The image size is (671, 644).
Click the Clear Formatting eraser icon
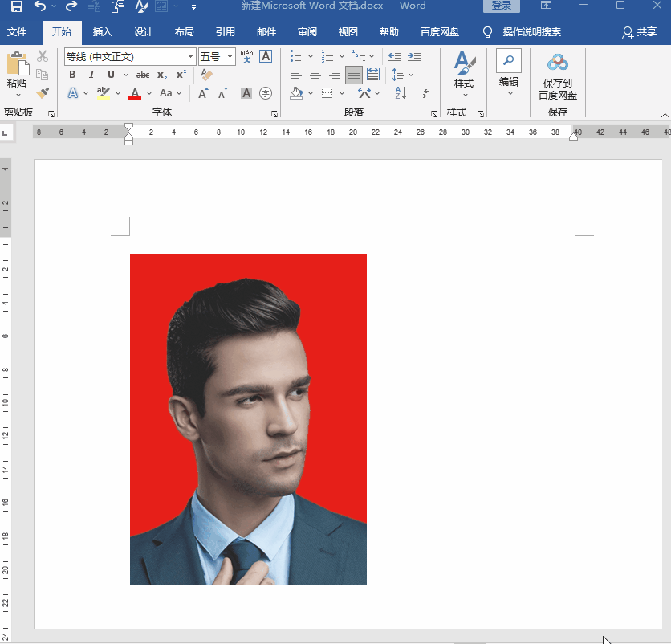pos(206,75)
